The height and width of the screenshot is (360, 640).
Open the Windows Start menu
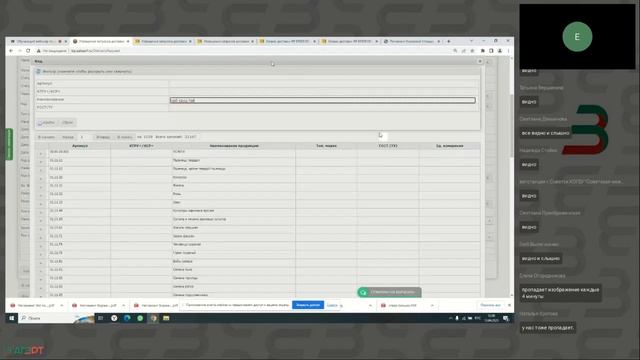pos(11,318)
